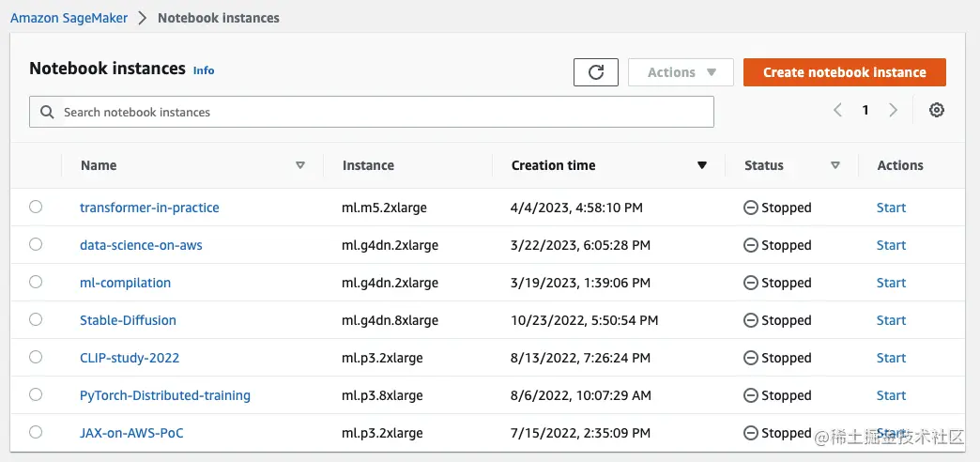Open ml-compilation notebook link
Screen dimensions: 980x462
pyautogui.click(x=125, y=283)
